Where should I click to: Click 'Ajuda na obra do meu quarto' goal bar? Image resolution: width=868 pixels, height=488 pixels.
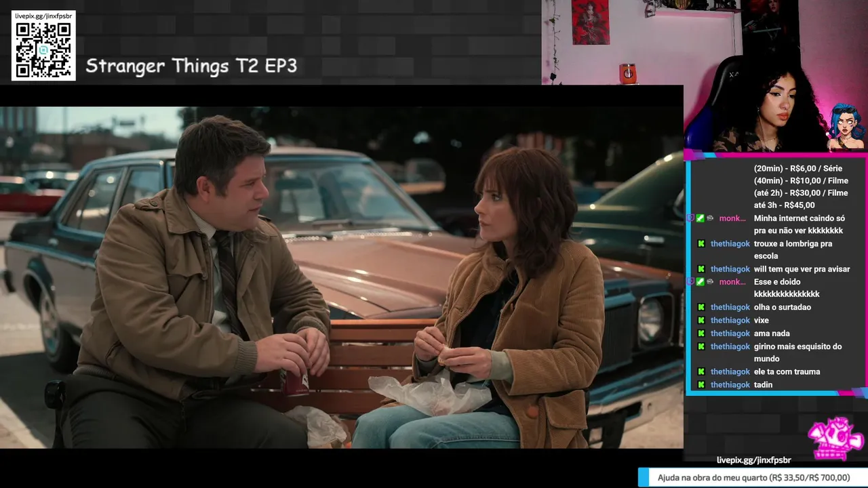click(x=753, y=477)
